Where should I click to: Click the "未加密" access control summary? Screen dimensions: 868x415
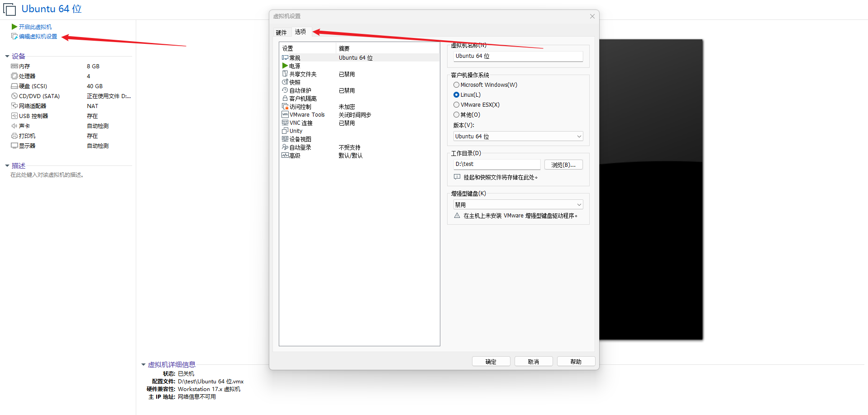coord(347,107)
